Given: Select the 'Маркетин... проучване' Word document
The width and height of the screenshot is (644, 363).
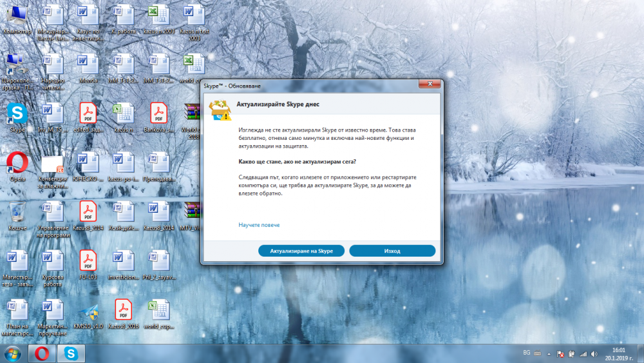Looking at the screenshot, I should (53, 318).
